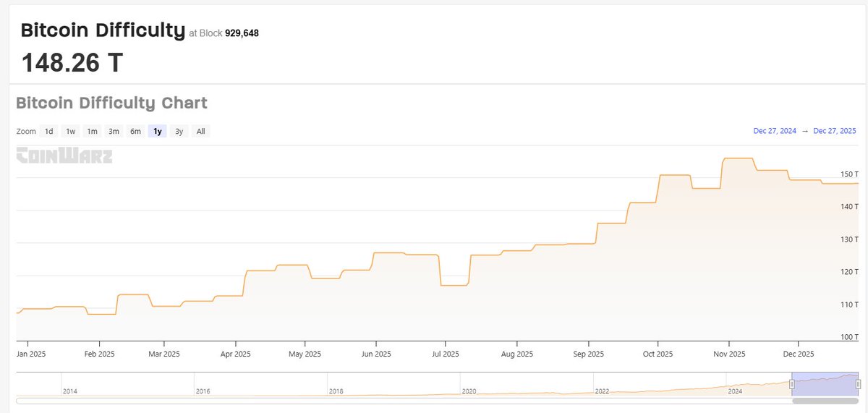868x413 pixels.
Task: Click the 120 T axis label
Action: pos(849,272)
